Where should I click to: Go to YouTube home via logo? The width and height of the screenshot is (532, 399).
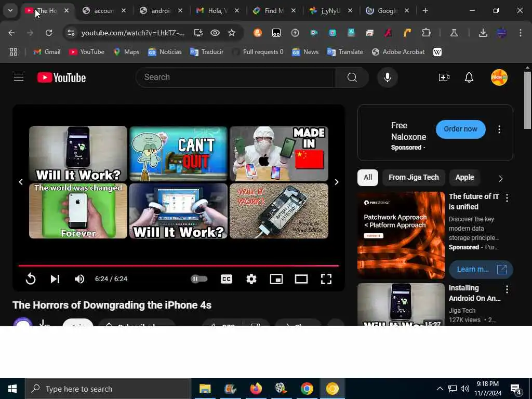[61, 78]
